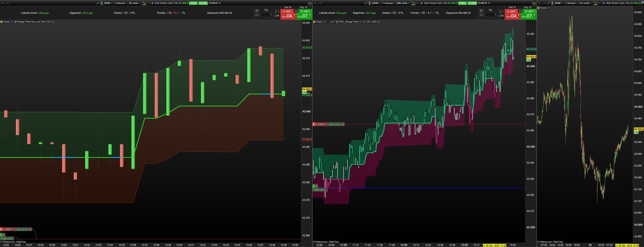The height and width of the screenshot is (247, 644).
Task: Click the Range Filter Buy and Sell color swatch
Action: 15,22
